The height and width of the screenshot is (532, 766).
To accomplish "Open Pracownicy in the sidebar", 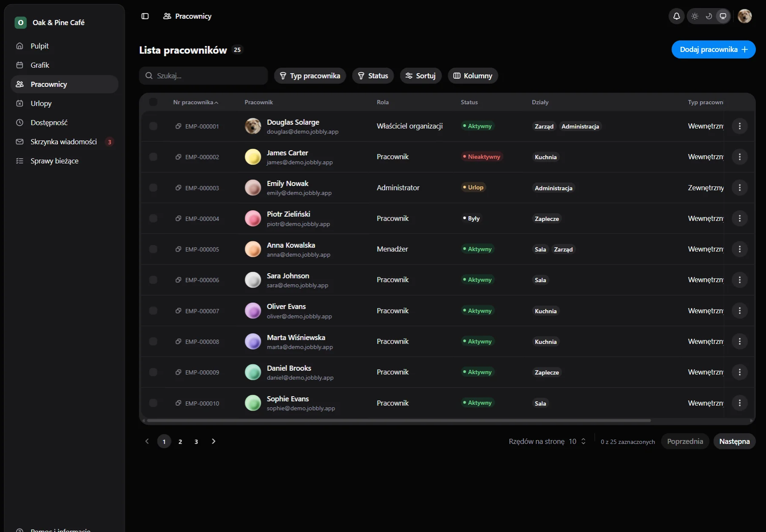I will 64,84.
